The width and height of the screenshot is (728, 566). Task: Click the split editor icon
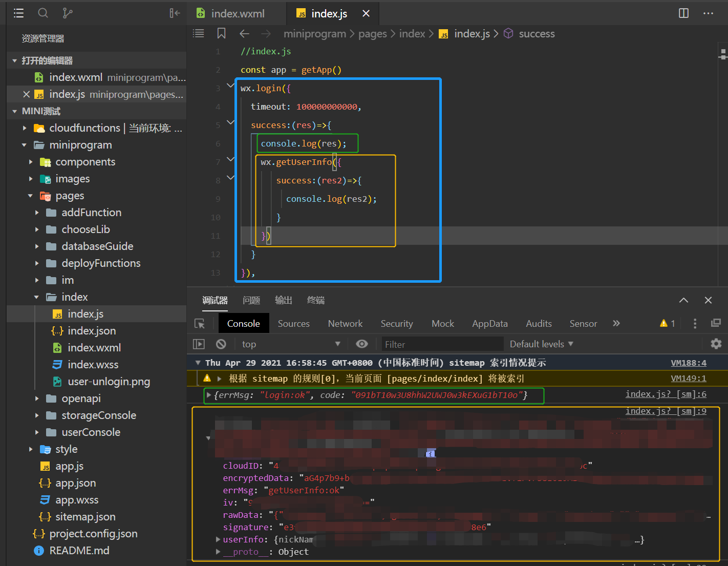tap(683, 13)
